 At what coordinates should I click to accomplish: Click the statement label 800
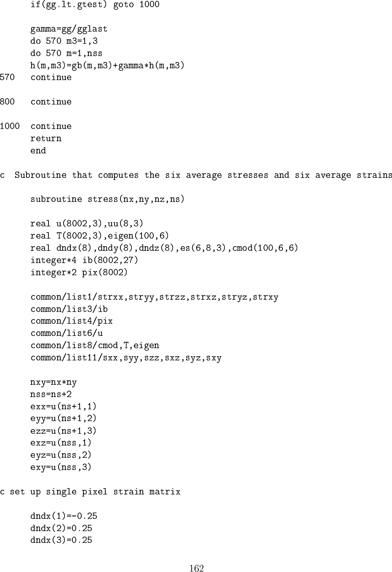(x=7, y=102)
